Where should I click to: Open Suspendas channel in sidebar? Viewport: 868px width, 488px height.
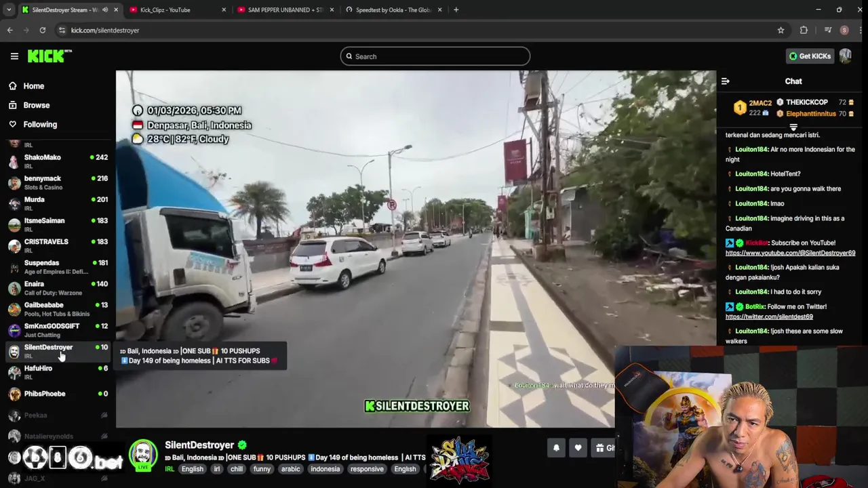pyautogui.click(x=58, y=266)
